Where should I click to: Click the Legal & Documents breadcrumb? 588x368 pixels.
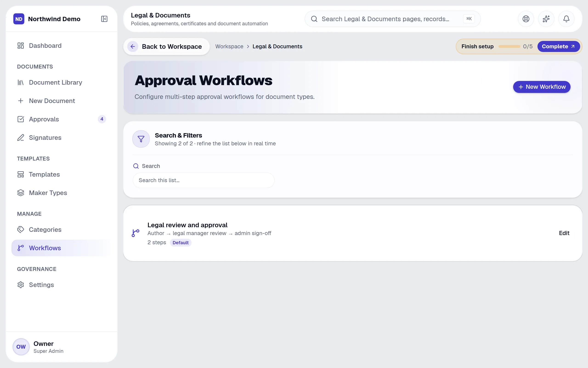(277, 46)
